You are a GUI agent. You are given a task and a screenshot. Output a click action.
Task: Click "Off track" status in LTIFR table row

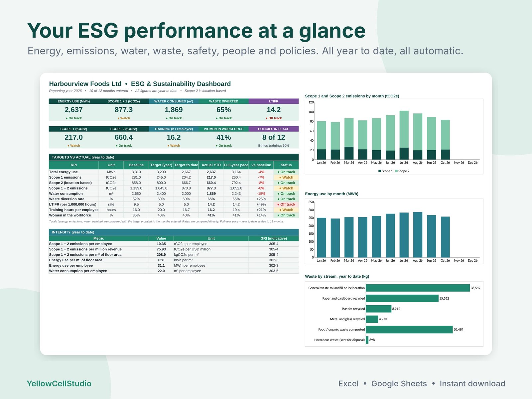(x=286, y=204)
